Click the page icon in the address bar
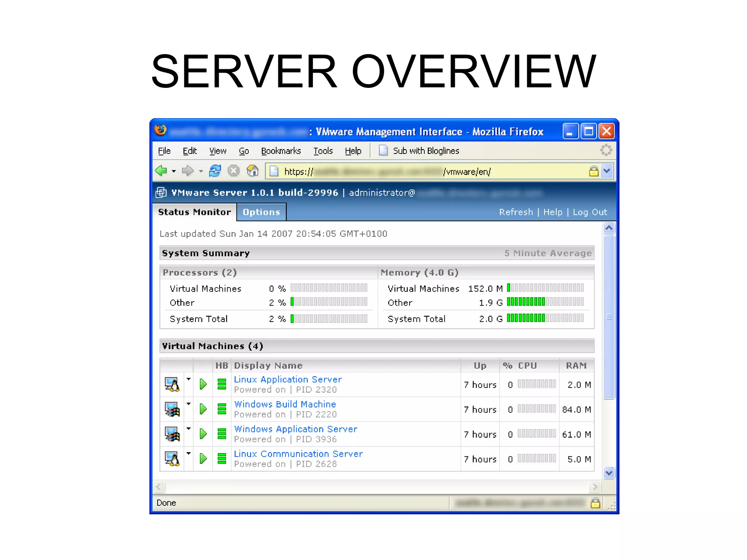Screen dimensions: 747x560 [x=274, y=171]
